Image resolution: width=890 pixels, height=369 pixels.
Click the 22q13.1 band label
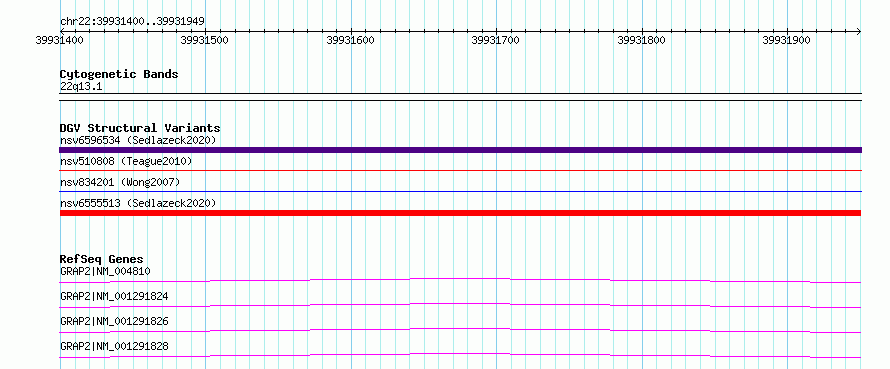[x=81, y=87]
